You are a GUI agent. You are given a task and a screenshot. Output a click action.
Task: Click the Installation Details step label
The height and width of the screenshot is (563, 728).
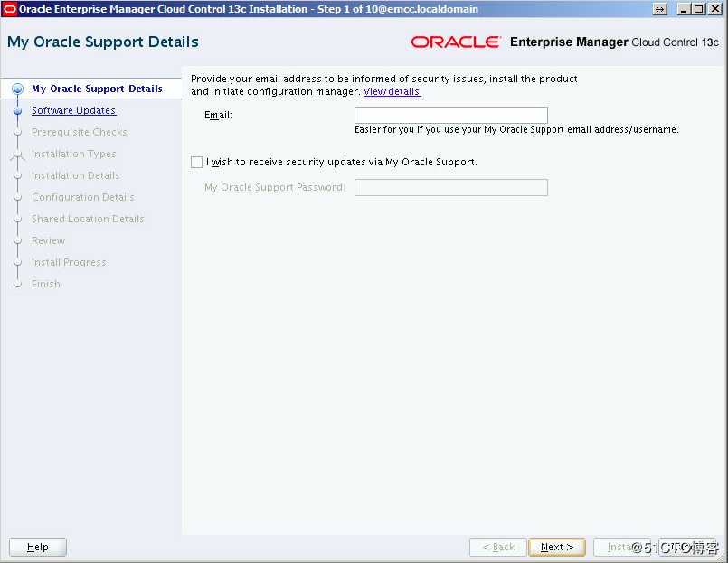coord(76,175)
